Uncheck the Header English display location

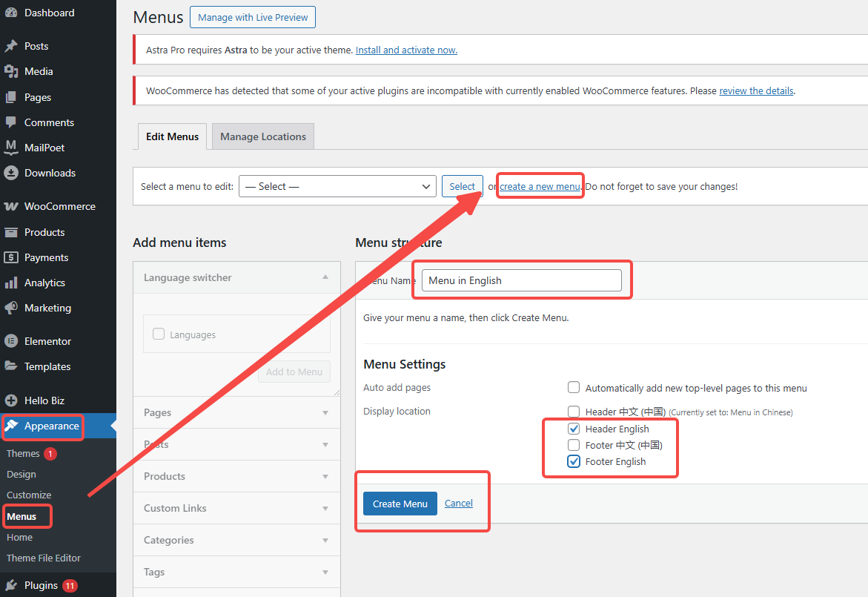(574, 429)
